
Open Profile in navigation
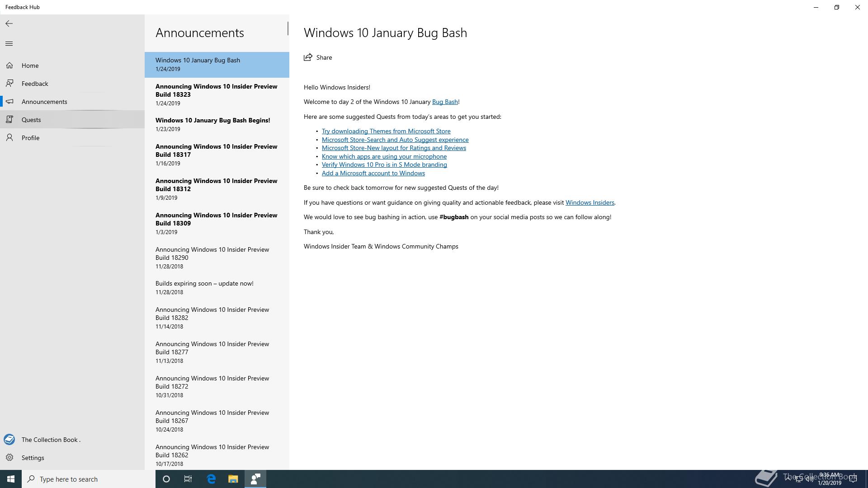click(72, 138)
